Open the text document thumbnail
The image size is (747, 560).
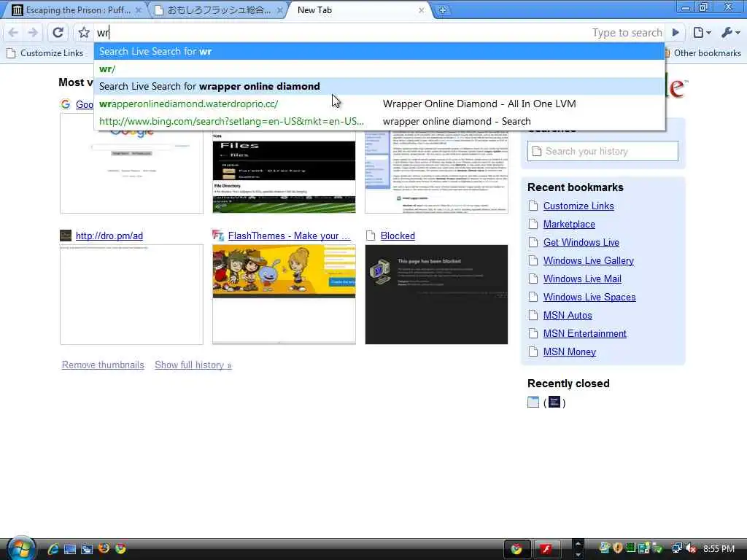[x=436, y=171]
